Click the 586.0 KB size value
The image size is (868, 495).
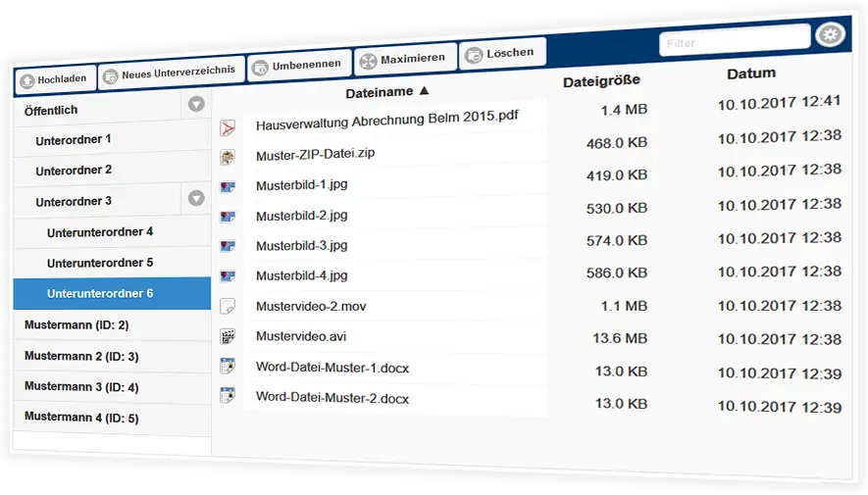(617, 272)
